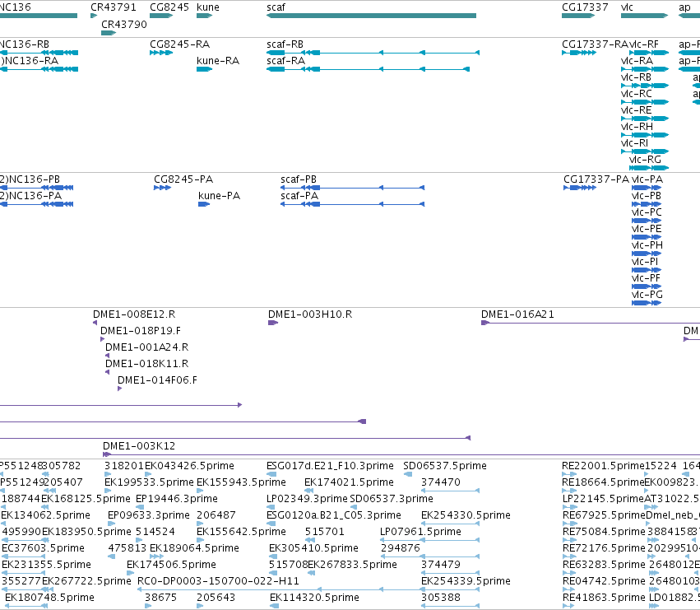Click the kune-RA transcript label
The image size is (700, 610).
coord(218,61)
